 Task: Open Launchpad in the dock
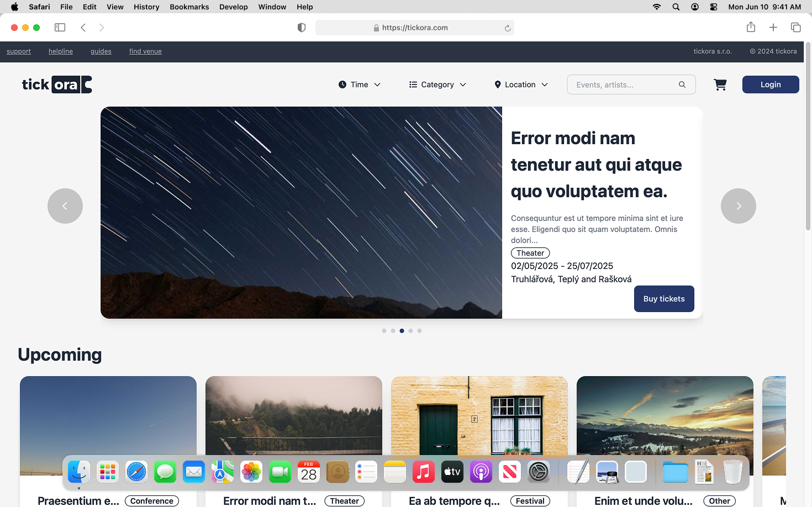pos(108,472)
